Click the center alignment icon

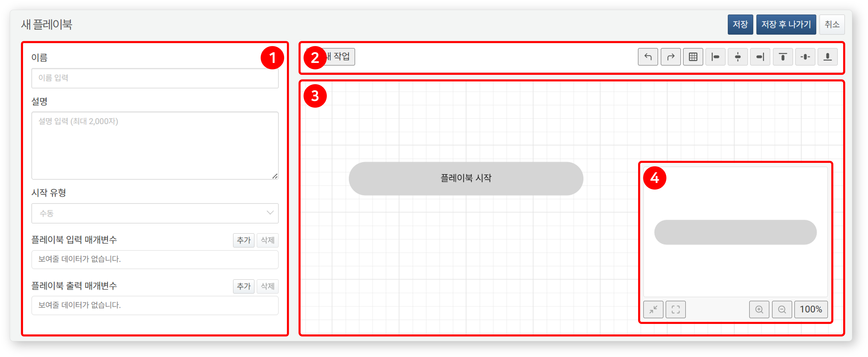[739, 56]
